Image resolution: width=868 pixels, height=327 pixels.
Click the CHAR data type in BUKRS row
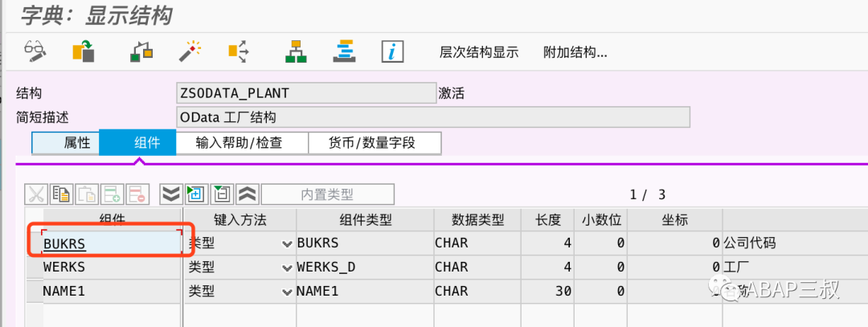pyautogui.click(x=477, y=243)
